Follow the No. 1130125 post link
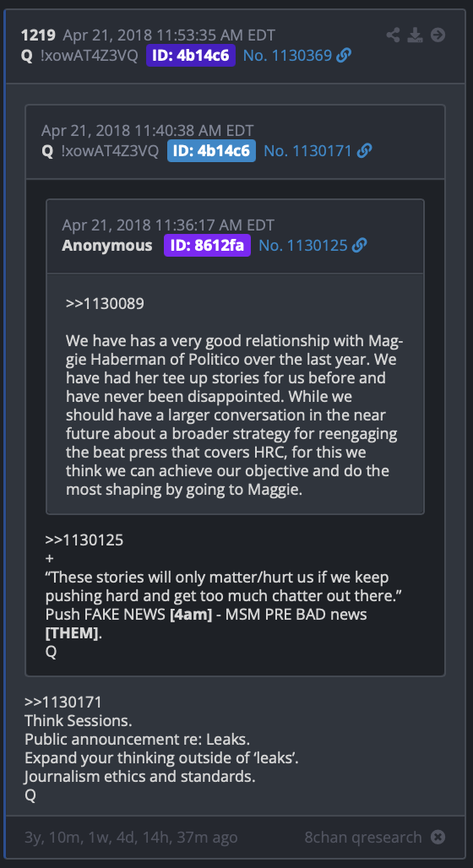Screen dimensions: 473x868 click(303, 245)
